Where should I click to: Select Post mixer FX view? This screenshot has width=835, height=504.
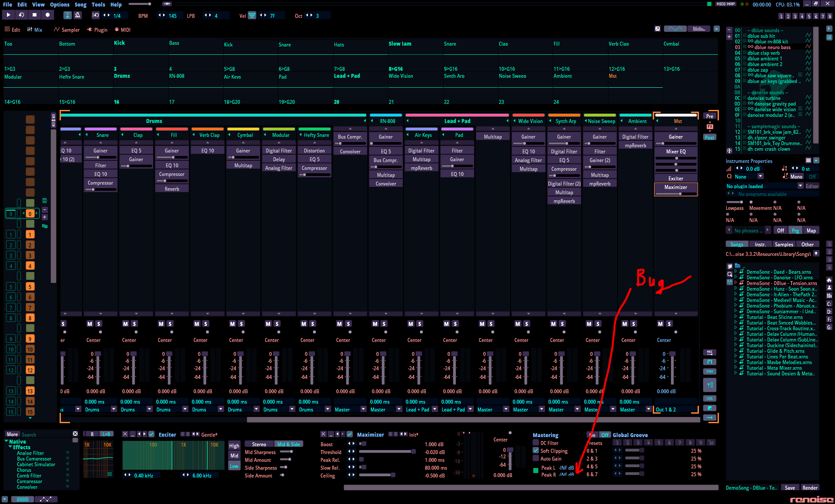710,137
